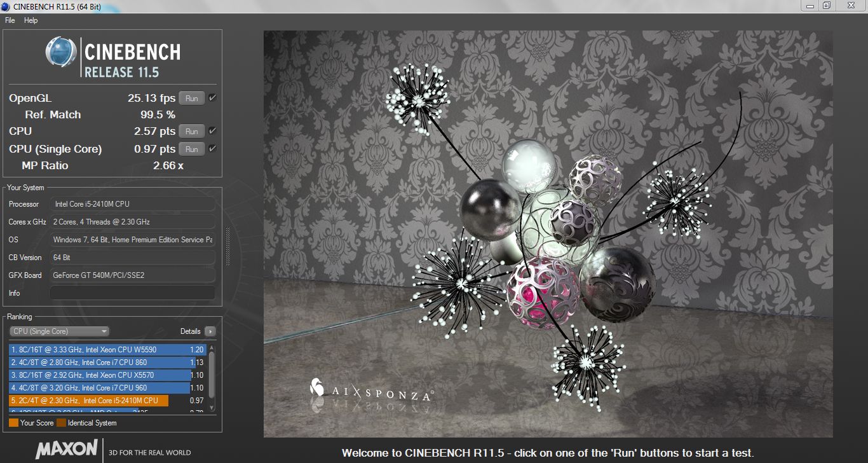Click the OS field Windows 7
This screenshot has width=868, height=463.
tap(133, 240)
